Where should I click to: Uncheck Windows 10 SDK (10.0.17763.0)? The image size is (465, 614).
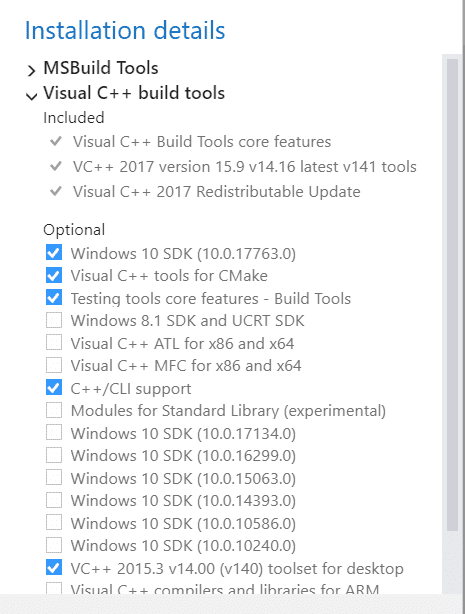tap(54, 253)
